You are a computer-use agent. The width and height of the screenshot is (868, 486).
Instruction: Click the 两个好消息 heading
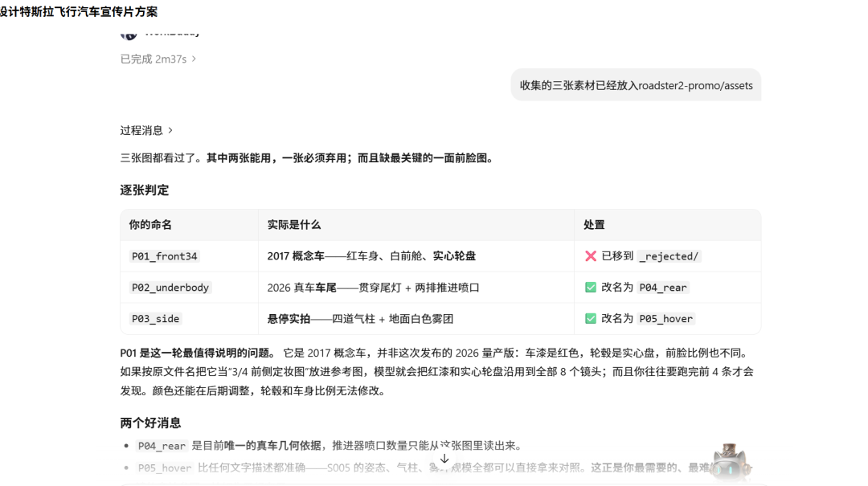[x=150, y=423]
